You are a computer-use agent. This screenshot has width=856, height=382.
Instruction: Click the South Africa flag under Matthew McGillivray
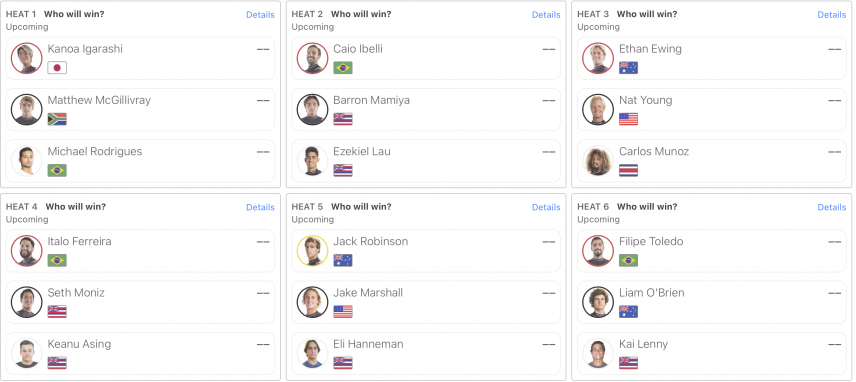(x=57, y=119)
